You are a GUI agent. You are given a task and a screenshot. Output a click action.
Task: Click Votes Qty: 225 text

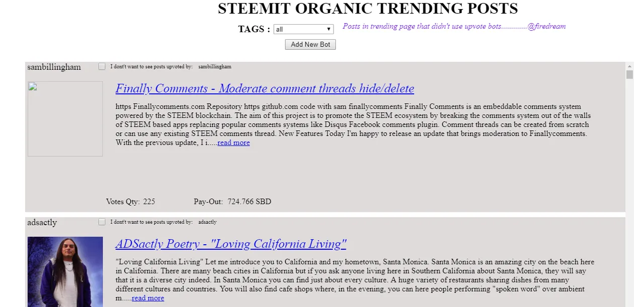(x=131, y=201)
